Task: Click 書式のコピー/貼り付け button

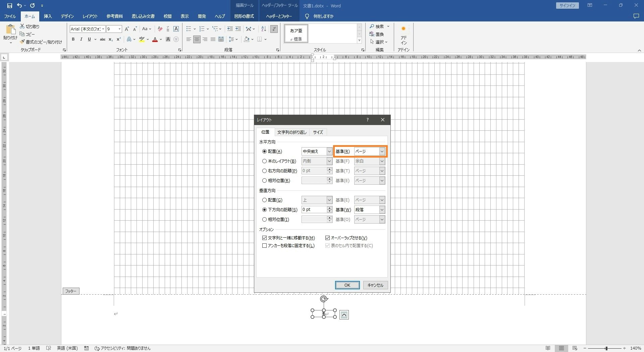Action: 41,42
